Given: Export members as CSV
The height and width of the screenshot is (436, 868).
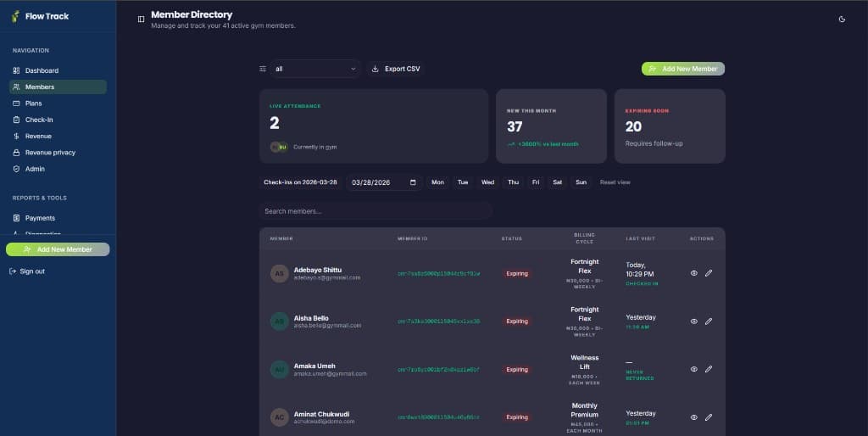Looking at the screenshot, I should 396,69.
